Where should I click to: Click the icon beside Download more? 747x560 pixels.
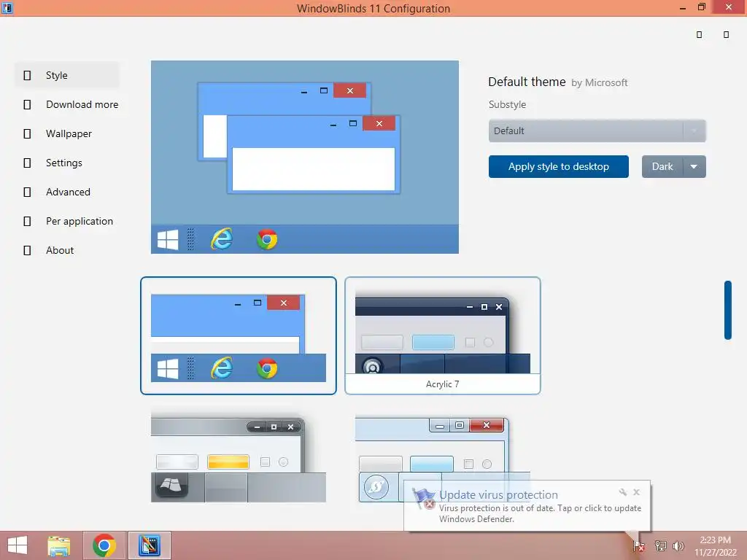(27, 104)
